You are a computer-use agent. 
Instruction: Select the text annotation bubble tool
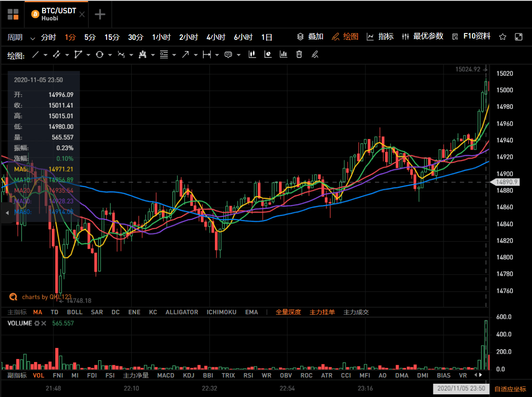click(x=228, y=55)
